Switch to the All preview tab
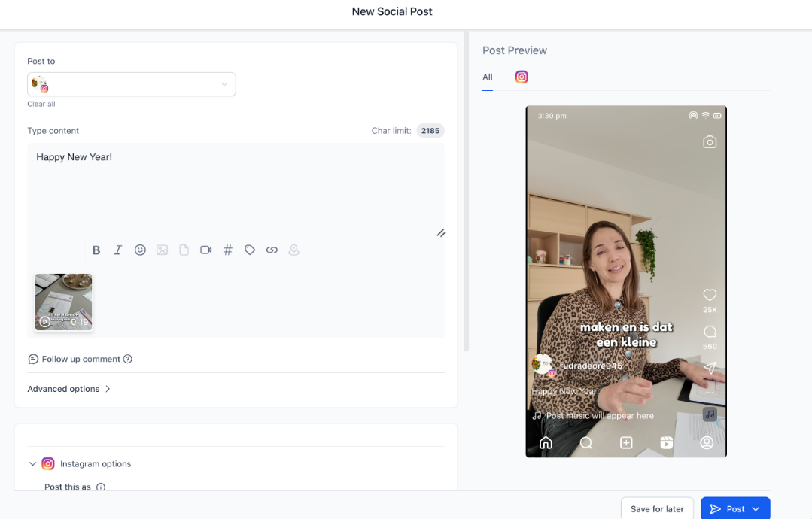Image resolution: width=812 pixels, height=519 pixels. coord(488,77)
